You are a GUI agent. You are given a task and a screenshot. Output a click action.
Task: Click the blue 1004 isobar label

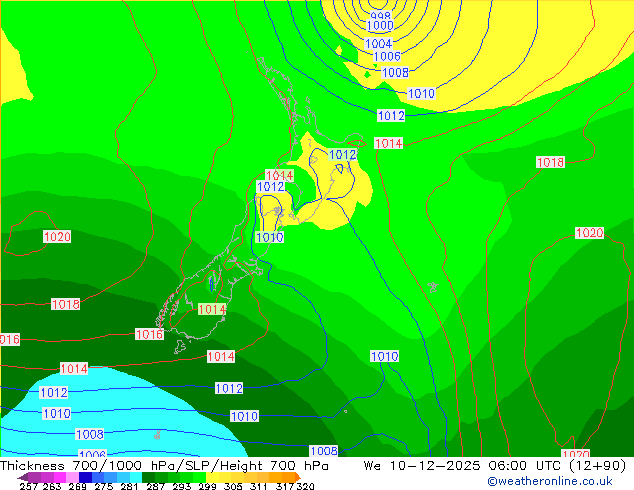click(378, 43)
